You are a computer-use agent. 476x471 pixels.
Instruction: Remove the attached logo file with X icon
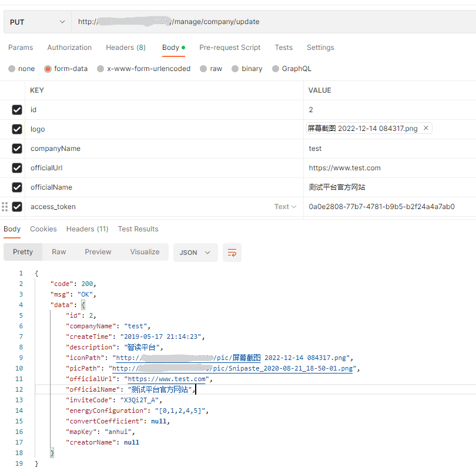pos(425,128)
